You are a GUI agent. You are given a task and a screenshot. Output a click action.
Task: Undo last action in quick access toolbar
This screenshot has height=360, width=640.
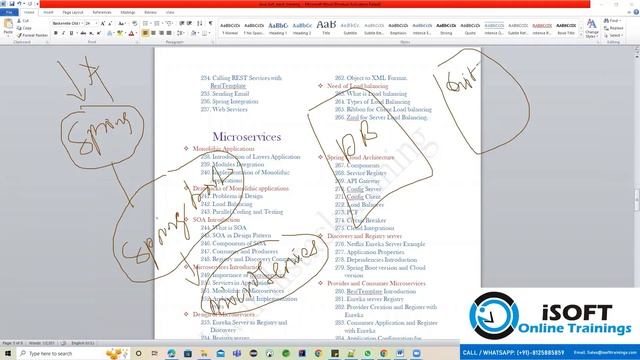pos(19,4)
